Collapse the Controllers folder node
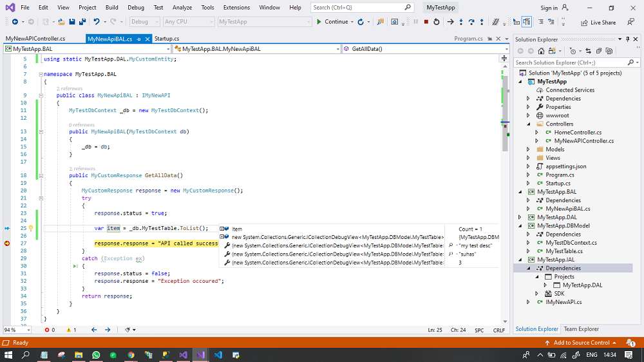Viewport: 644px width, 362px height. (x=529, y=124)
